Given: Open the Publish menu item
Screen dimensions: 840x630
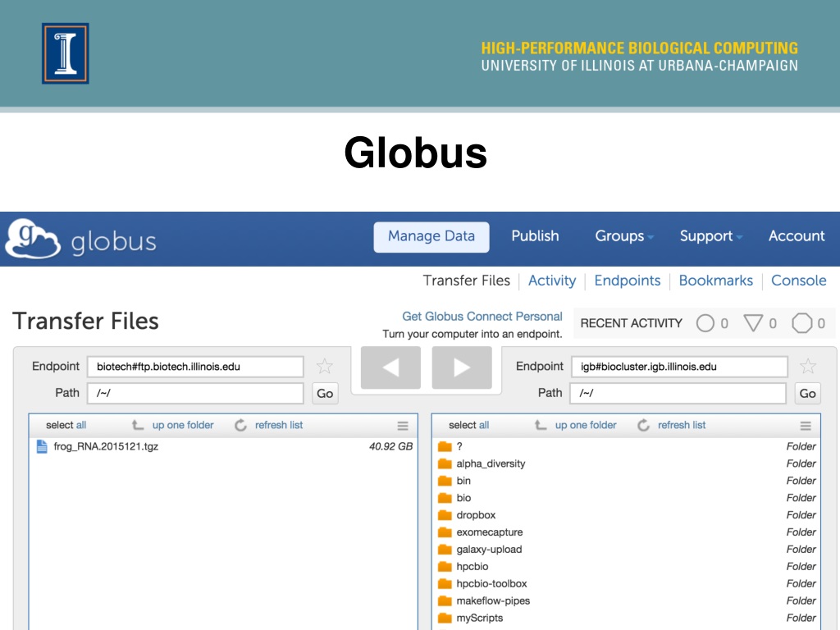Looking at the screenshot, I should (x=535, y=236).
